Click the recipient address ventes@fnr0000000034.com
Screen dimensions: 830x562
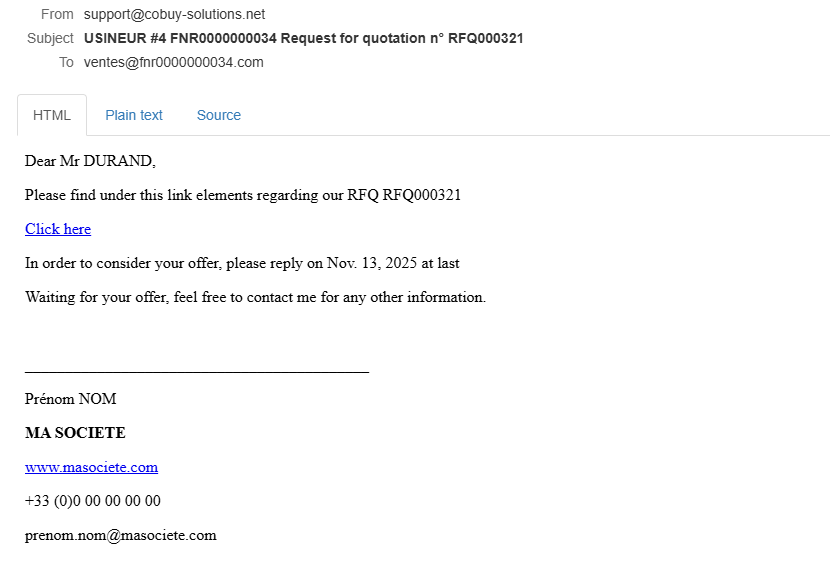(173, 62)
